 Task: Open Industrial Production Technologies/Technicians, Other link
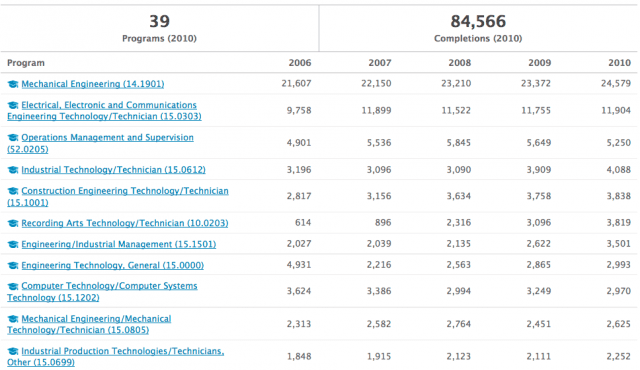coord(116,357)
